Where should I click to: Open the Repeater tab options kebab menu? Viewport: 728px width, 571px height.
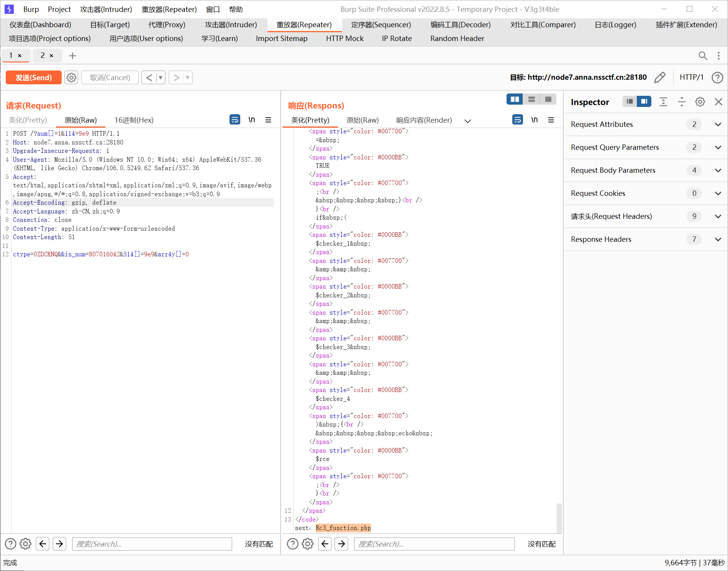[x=718, y=56]
